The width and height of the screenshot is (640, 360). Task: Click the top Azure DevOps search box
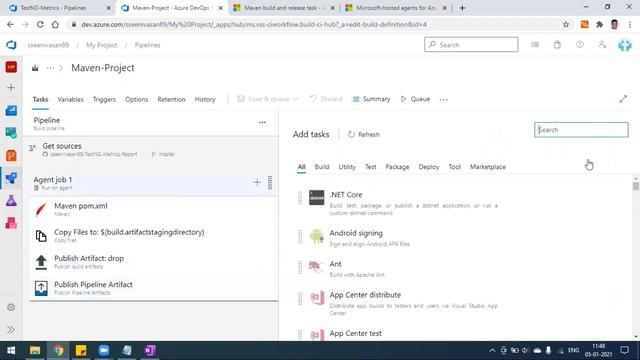coord(471,44)
